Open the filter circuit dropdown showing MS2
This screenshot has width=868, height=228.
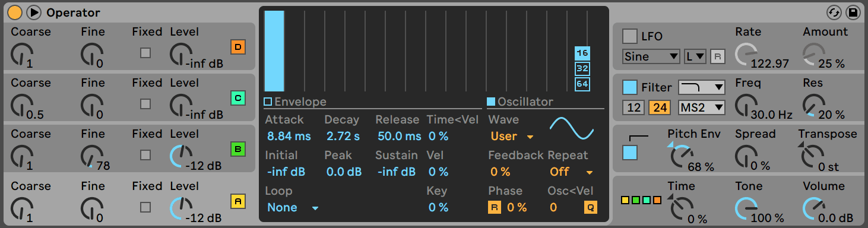click(702, 107)
